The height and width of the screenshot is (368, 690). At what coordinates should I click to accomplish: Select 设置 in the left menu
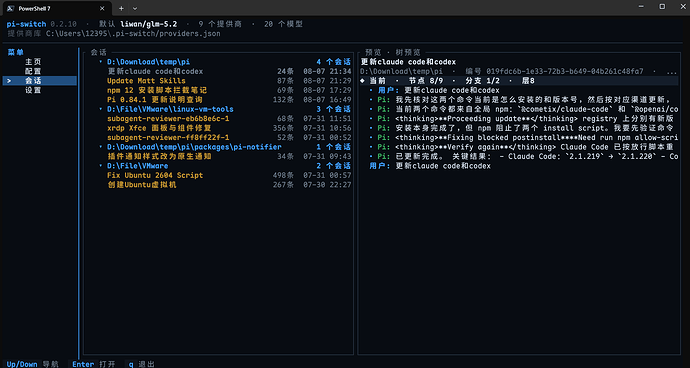pos(33,90)
